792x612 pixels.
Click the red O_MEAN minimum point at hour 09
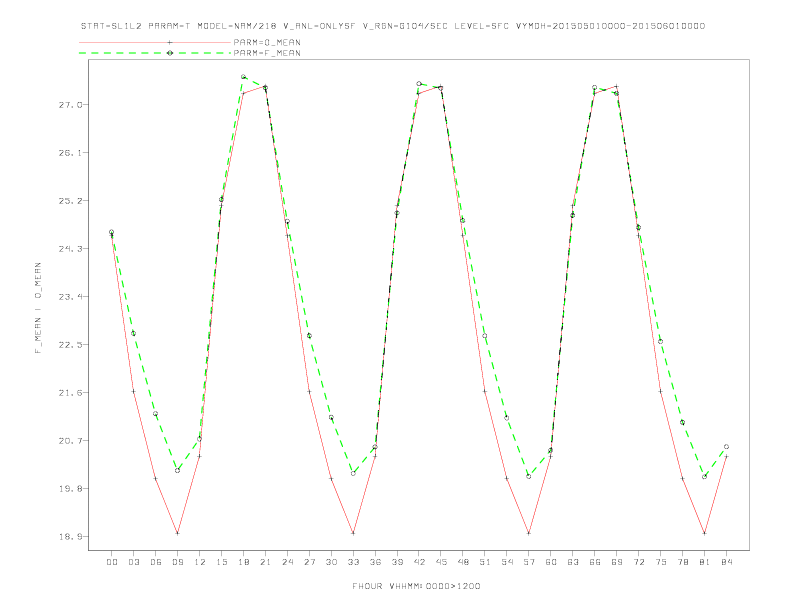point(177,533)
